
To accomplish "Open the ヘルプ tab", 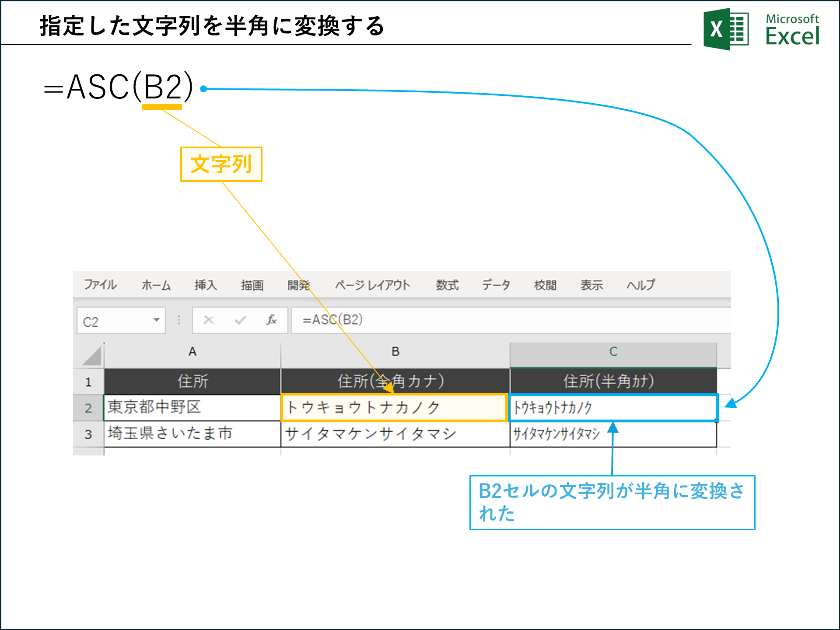I will point(641,285).
